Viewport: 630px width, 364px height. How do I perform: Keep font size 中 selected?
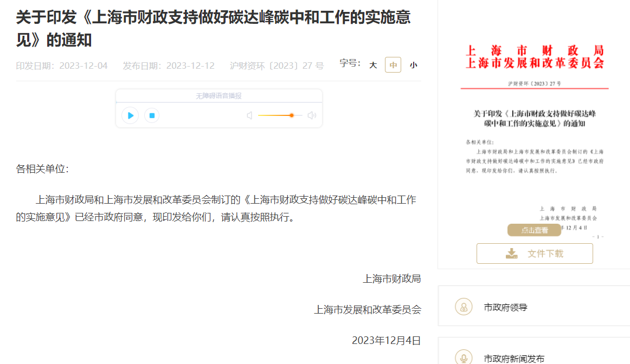coord(393,64)
